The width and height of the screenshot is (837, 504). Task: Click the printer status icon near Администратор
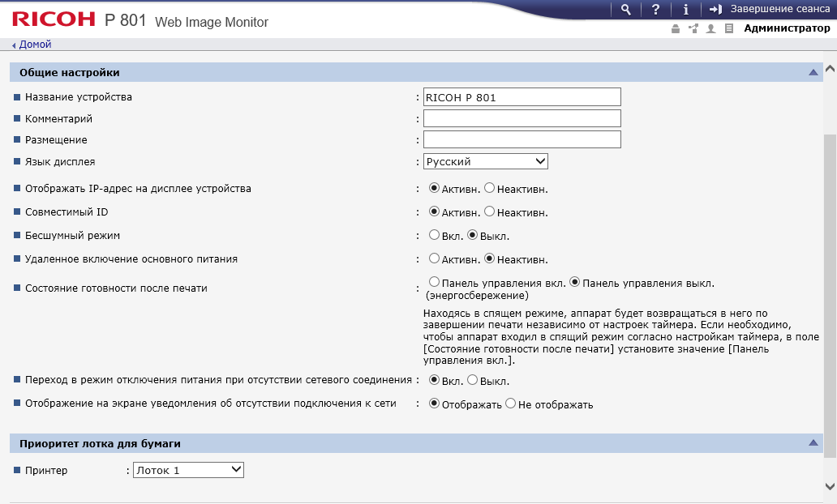(676, 29)
